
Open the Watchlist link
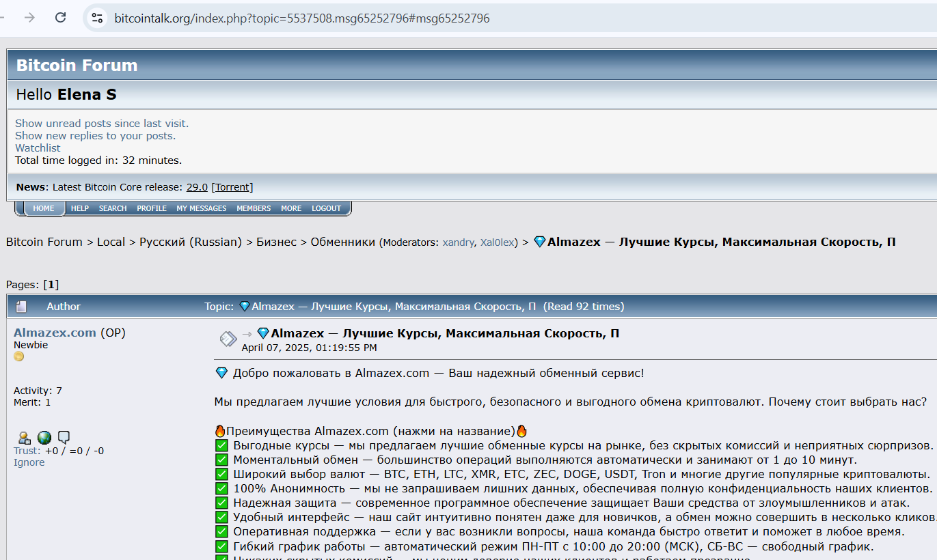click(x=38, y=148)
